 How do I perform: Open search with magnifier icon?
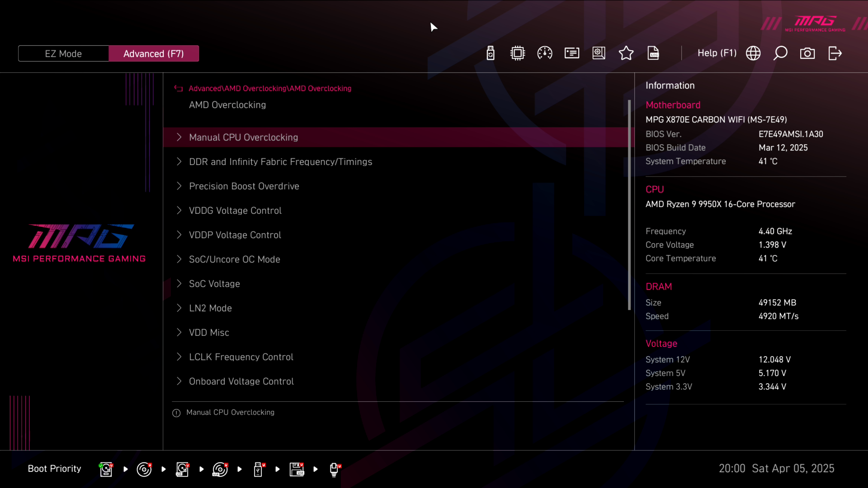[x=780, y=53]
